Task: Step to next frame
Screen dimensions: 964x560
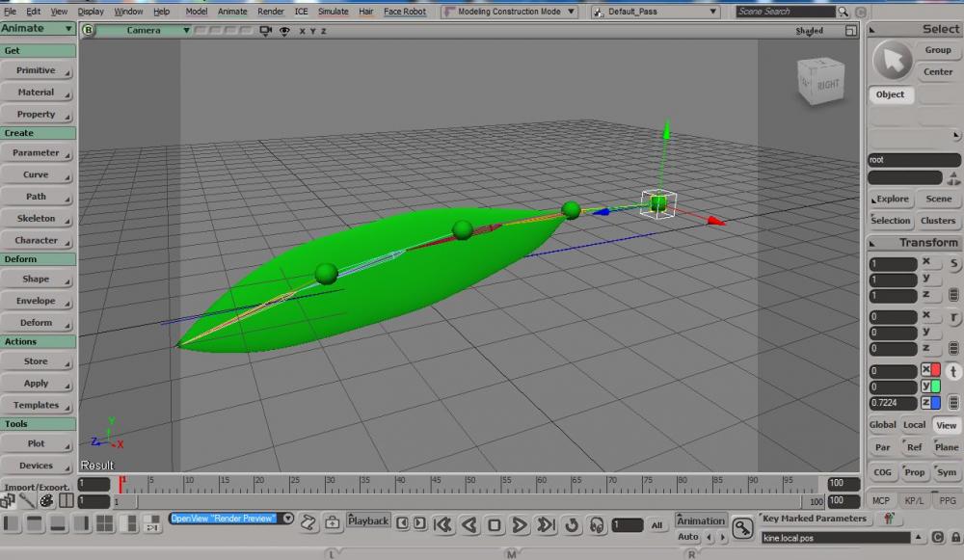Action: pos(419,523)
